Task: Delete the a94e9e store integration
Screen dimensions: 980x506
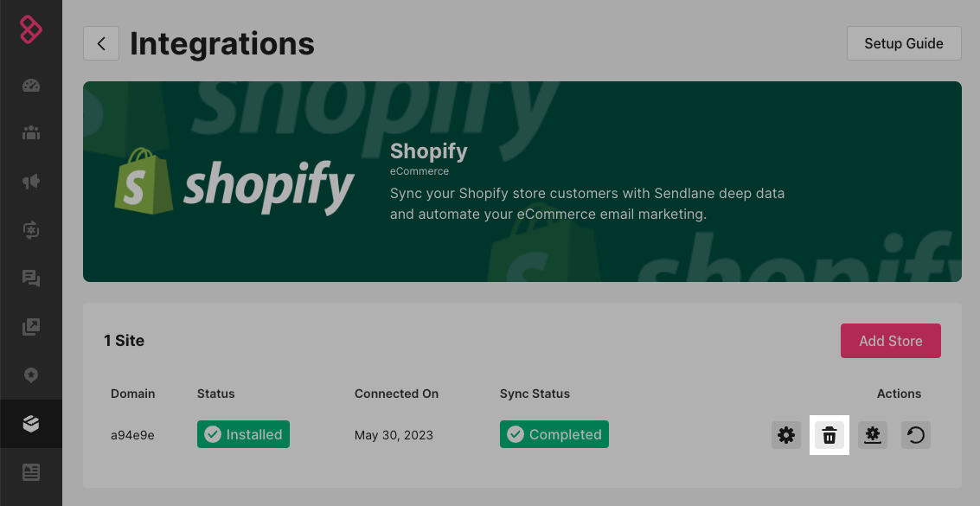Action: point(829,435)
